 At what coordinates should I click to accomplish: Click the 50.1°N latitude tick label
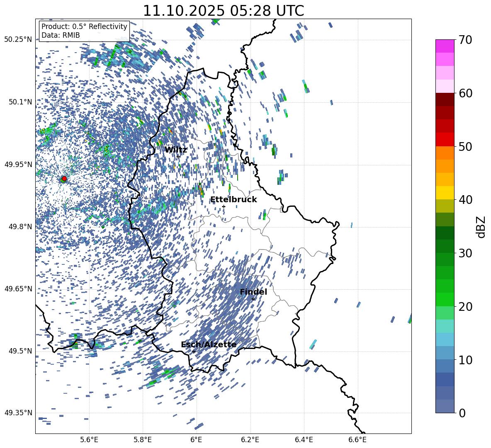20,102
